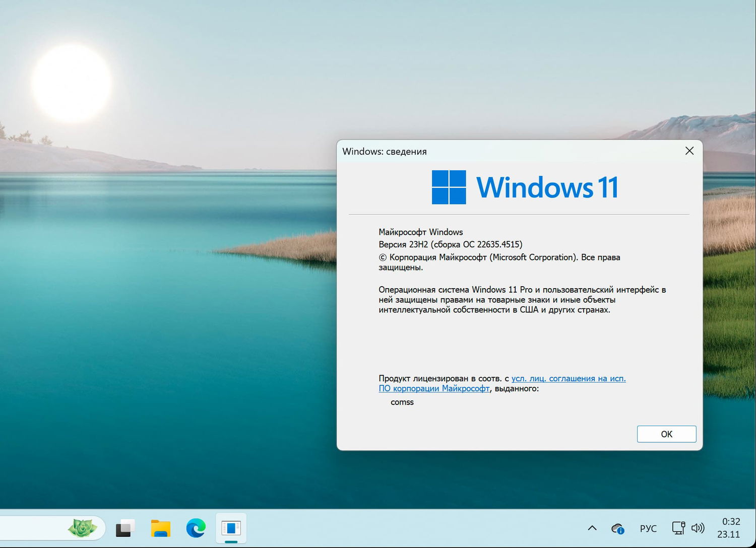Expand hidden icons in the system tray

coord(592,528)
